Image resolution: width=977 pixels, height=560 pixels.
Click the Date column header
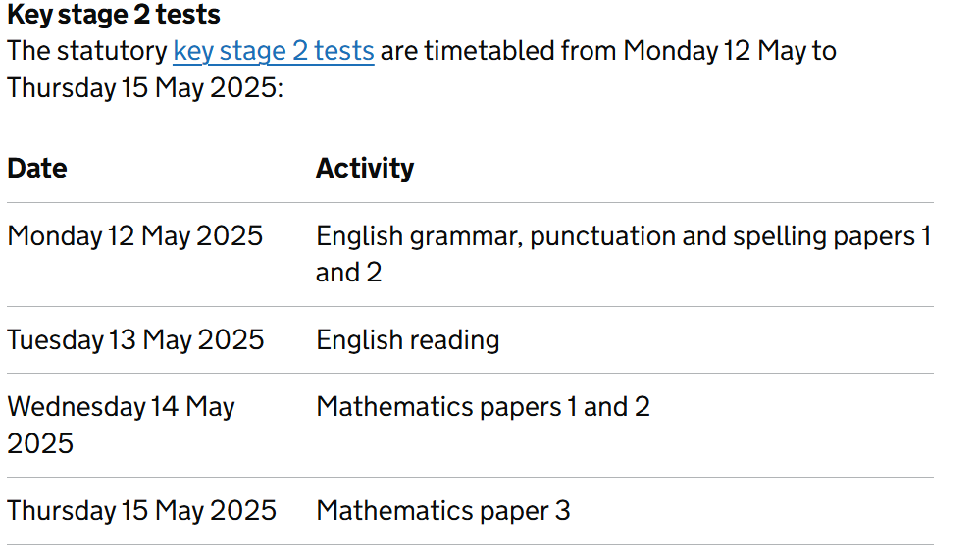point(37,168)
